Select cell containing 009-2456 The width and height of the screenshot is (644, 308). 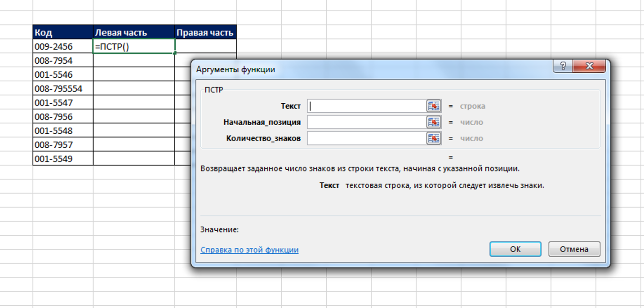tap(63, 46)
